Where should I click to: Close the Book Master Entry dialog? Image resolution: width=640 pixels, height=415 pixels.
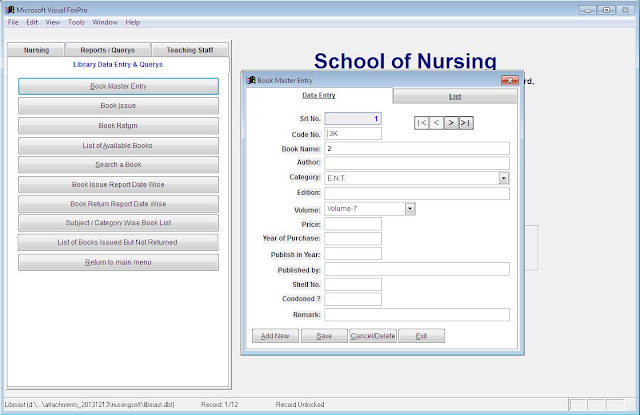point(509,80)
